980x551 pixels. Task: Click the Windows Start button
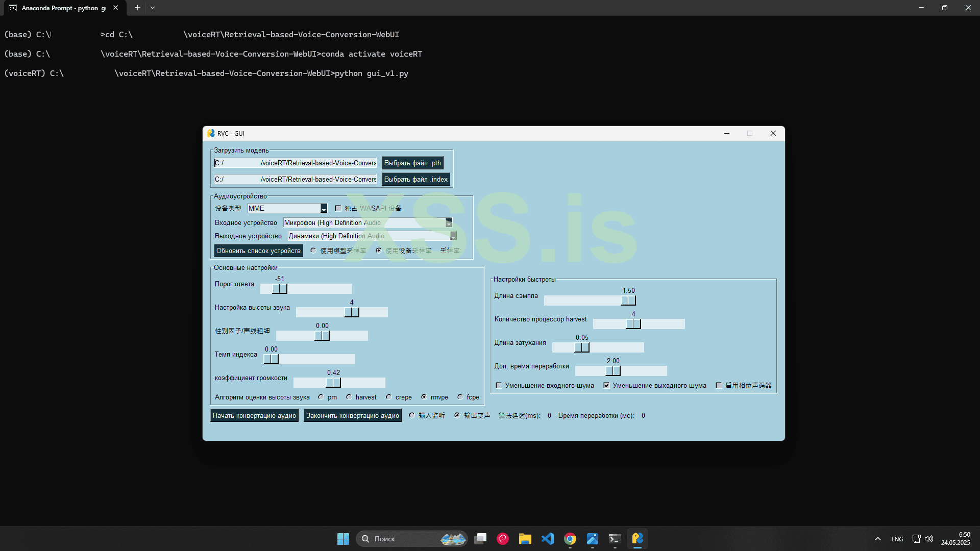point(344,539)
